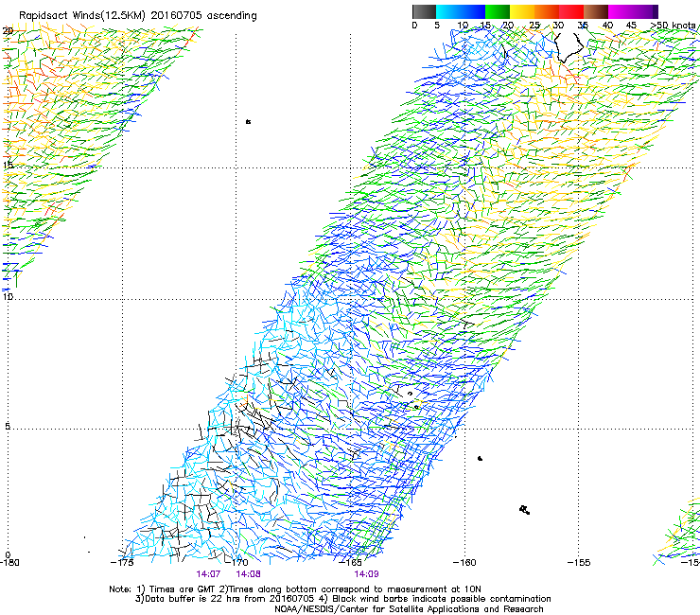The height and width of the screenshot is (615, 700).
Task: Select the yellow 20-25 knots legend segment
Action: [522, 11]
